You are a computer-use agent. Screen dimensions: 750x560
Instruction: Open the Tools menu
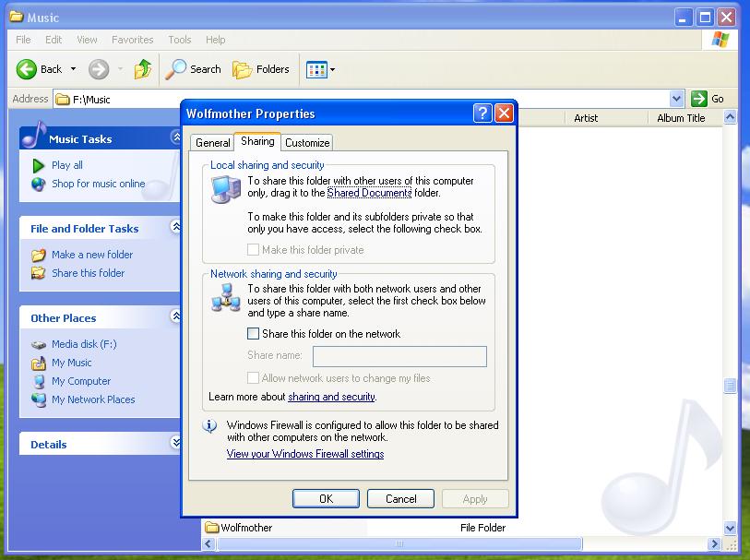tap(179, 40)
